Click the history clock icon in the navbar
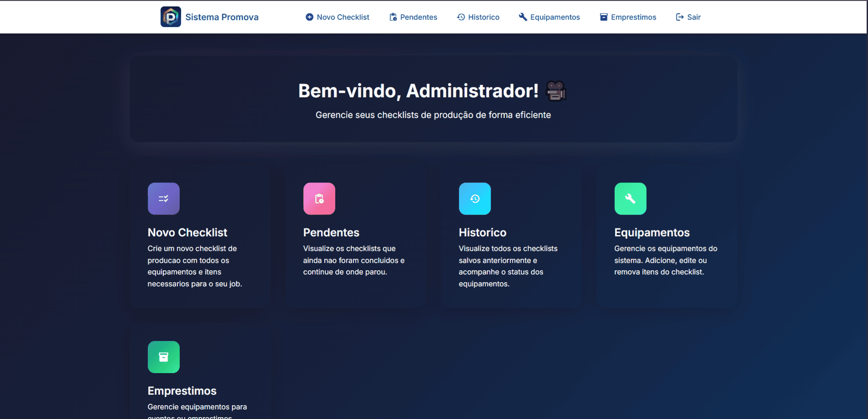Screen dimensions: 868x419 coord(461,17)
